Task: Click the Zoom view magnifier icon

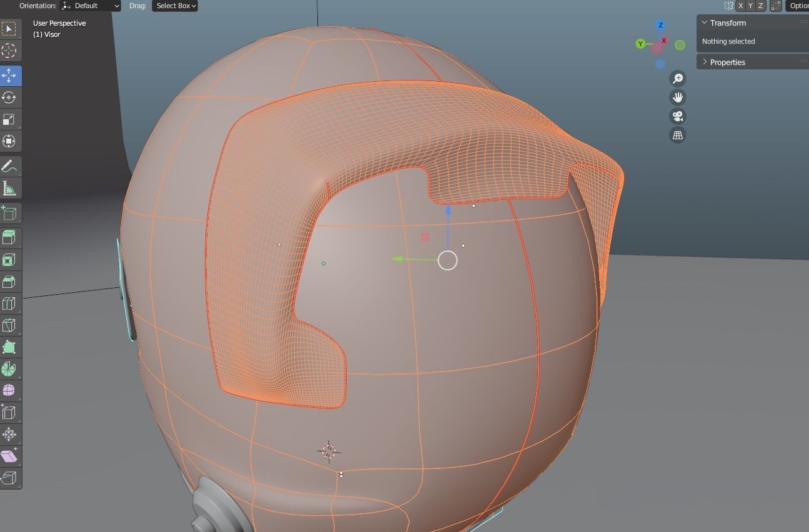Action: [x=678, y=78]
